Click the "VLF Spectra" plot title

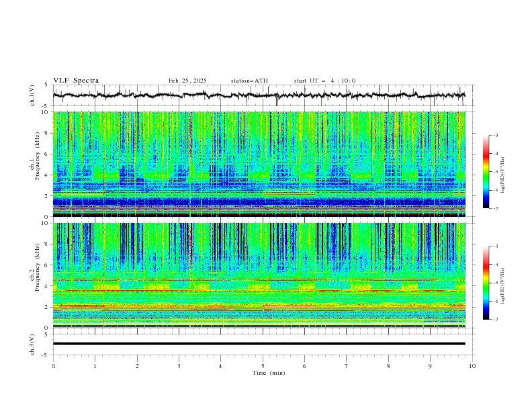76,81
